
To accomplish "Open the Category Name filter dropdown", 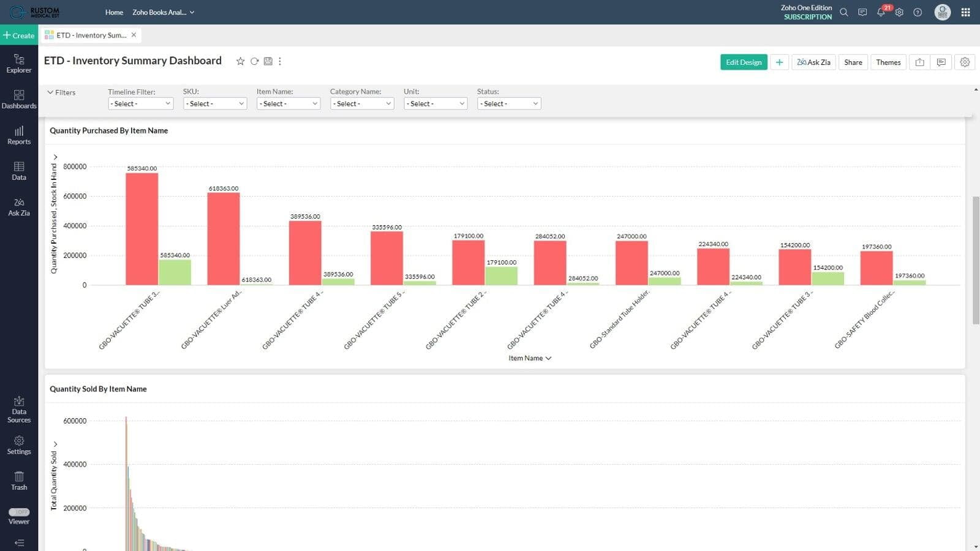I will (362, 103).
